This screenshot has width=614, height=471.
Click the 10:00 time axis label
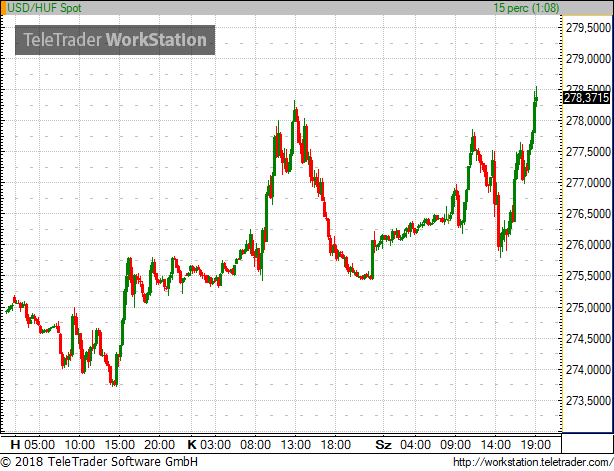79,445
